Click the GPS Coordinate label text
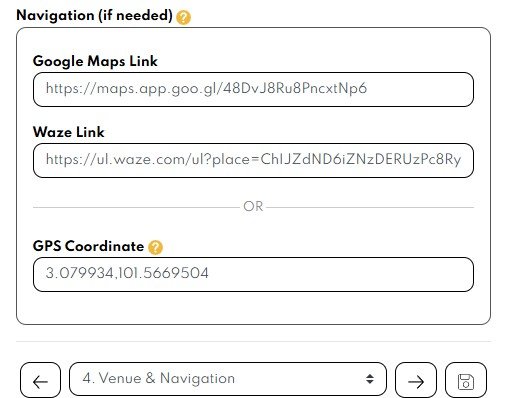 88,246
